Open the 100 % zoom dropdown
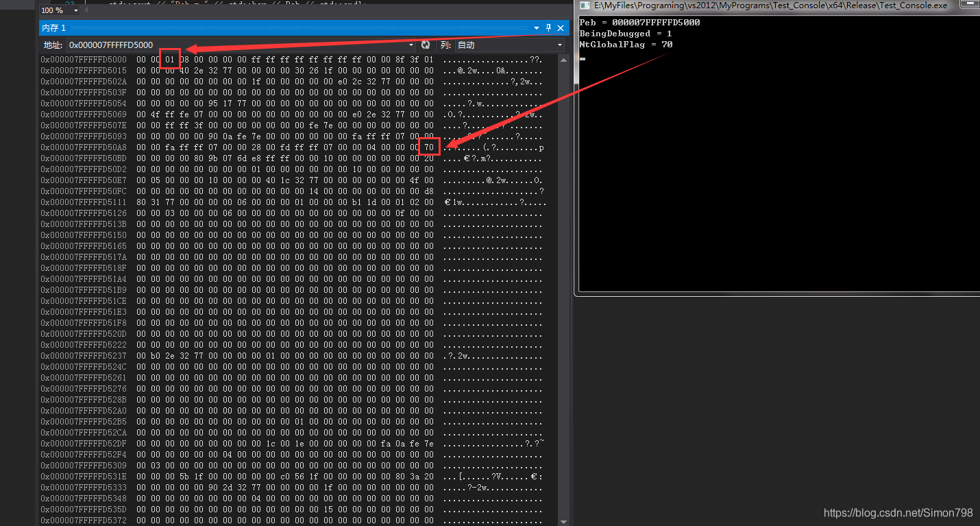The height and width of the screenshot is (526, 980). 75,10
